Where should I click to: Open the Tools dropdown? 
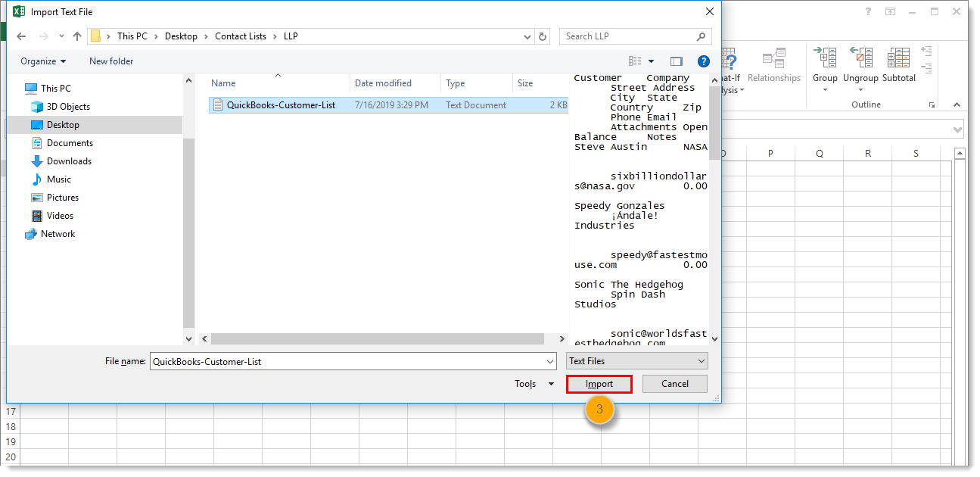click(534, 384)
